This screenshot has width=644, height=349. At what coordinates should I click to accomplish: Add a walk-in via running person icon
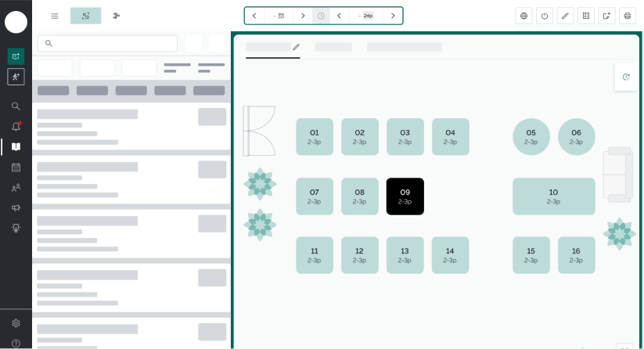point(16,77)
